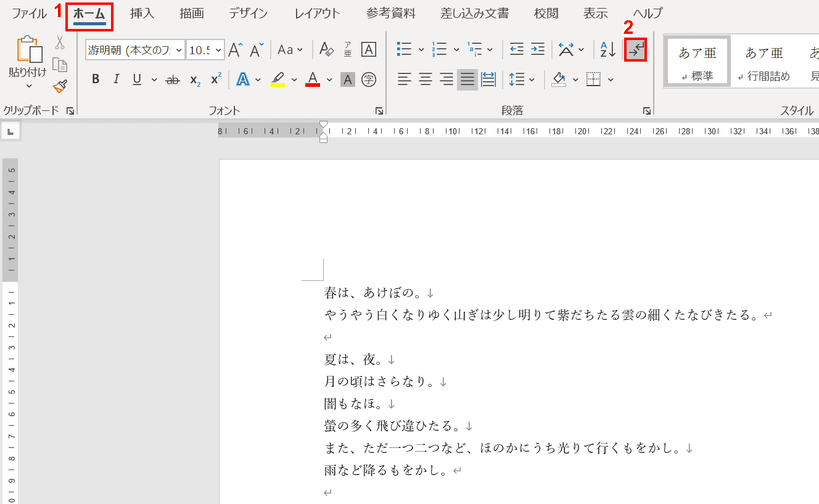The image size is (819, 504).
Task: Apply strikethrough to text
Action: (x=173, y=79)
